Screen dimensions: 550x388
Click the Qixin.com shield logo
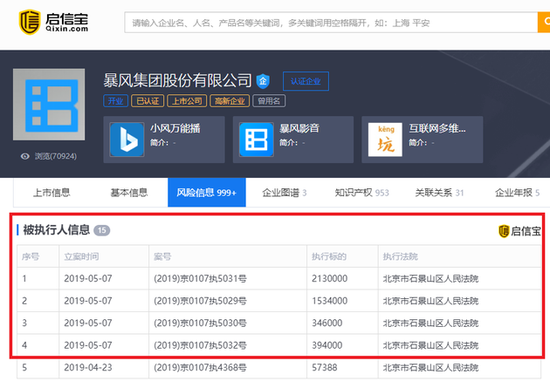point(29,22)
